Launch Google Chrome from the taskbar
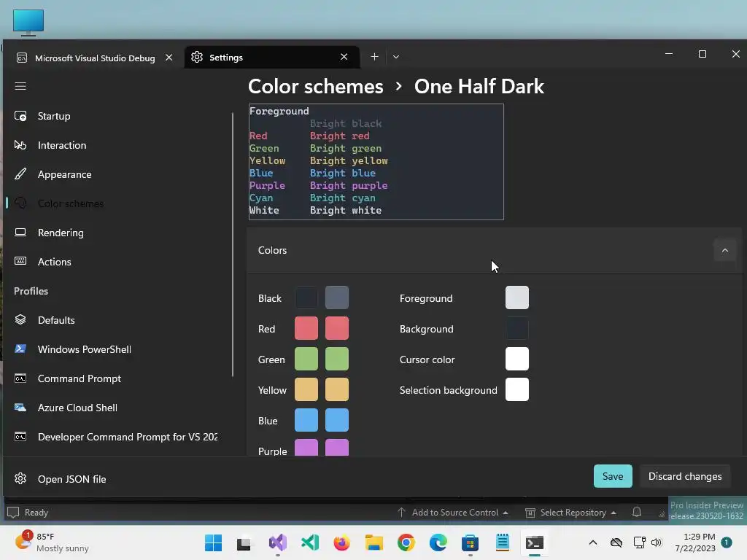 click(406, 542)
